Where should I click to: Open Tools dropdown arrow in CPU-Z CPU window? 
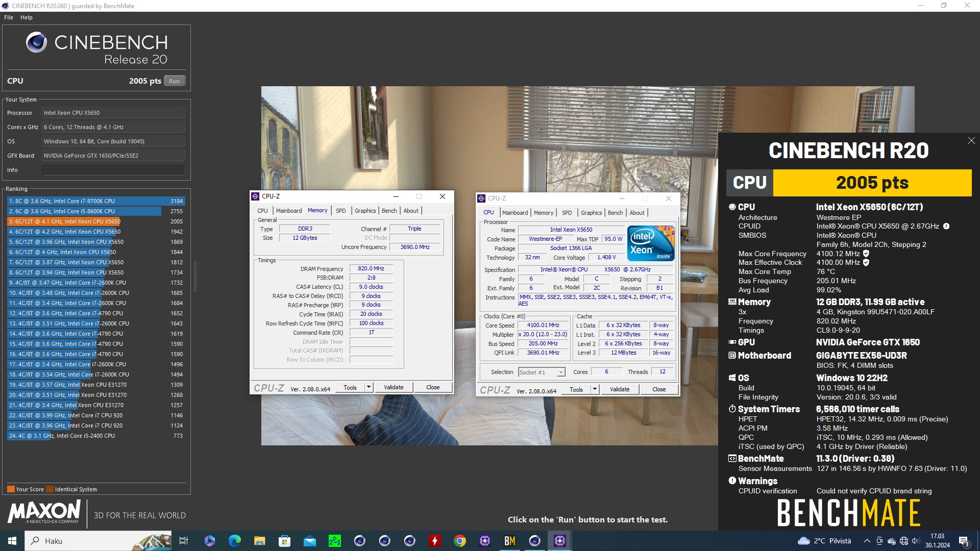tap(595, 389)
